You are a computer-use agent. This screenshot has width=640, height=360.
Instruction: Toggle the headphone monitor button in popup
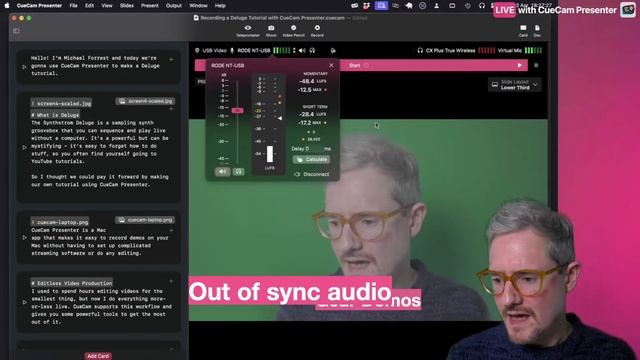[x=239, y=172]
